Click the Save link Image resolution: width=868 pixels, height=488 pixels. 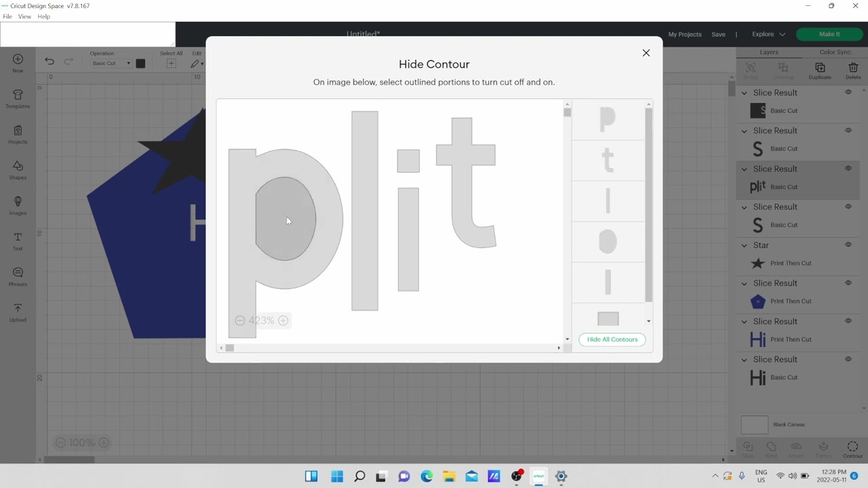pyautogui.click(x=718, y=35)
